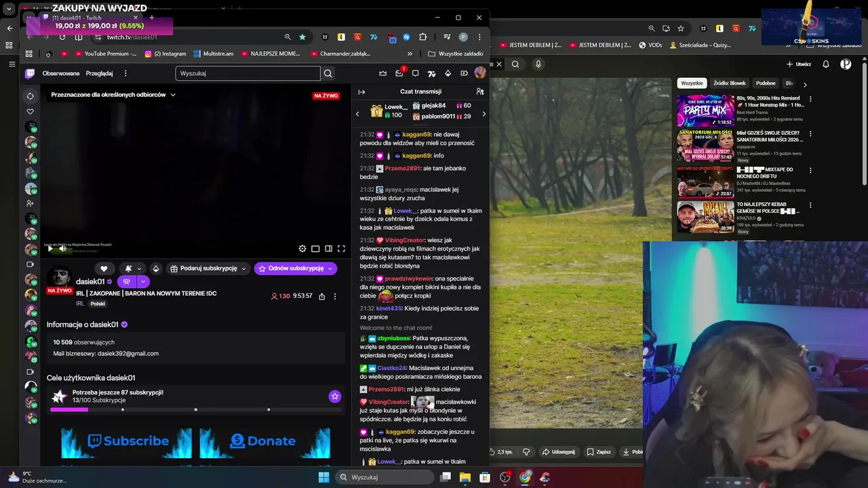
Task: Cheer bits using diamond button under player
Action: (x=155, y=268)
